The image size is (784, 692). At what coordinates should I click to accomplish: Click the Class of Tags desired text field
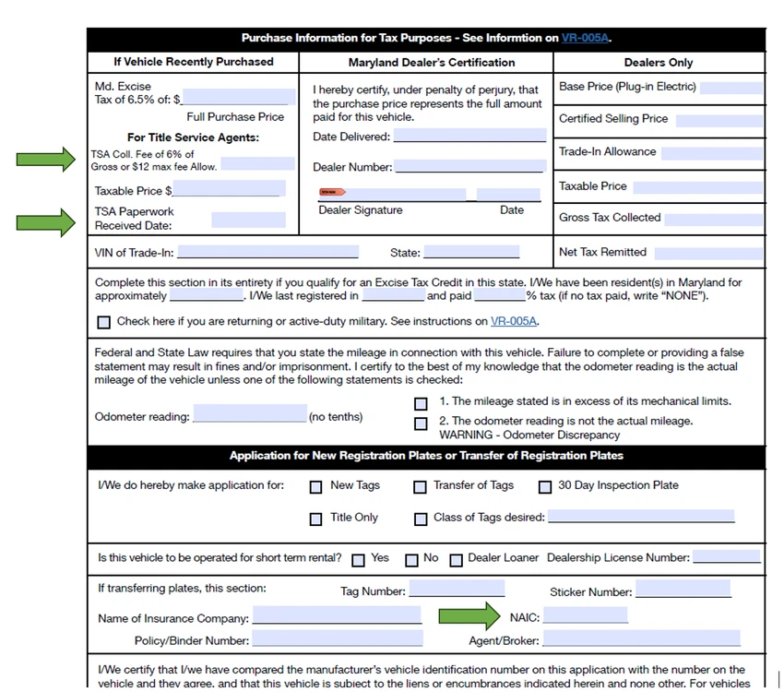click(642, 517)
